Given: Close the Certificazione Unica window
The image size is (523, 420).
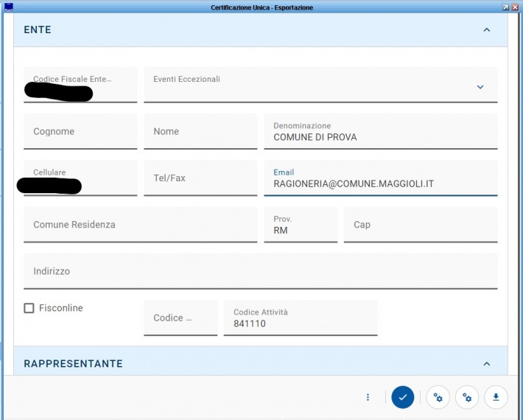Looking at the screenshot, I should (x=516, y=7).
